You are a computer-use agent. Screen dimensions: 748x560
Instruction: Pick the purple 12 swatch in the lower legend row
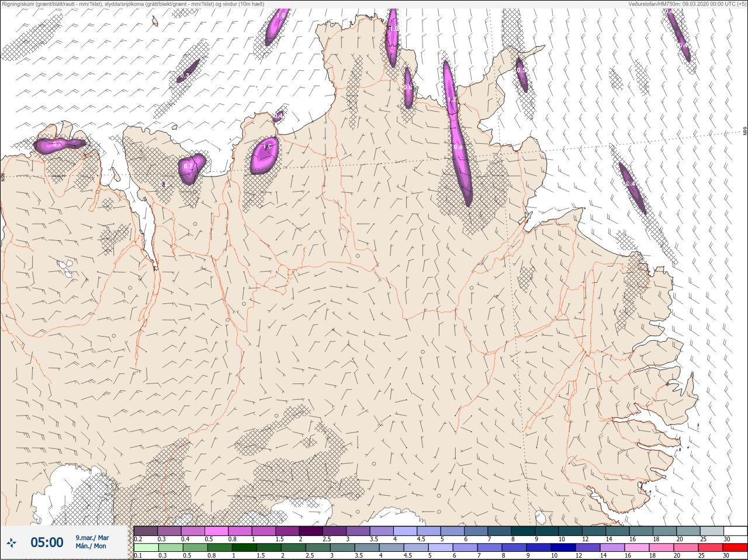588,548
